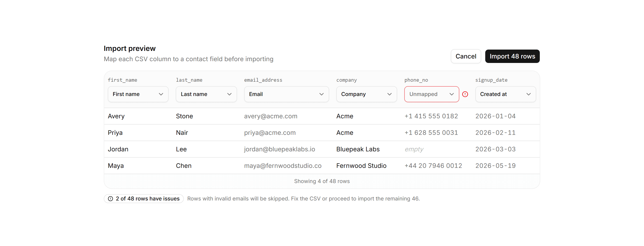Open the Email mapping dropdown
This screenshot has width=644, height=246.
point(286,94)
